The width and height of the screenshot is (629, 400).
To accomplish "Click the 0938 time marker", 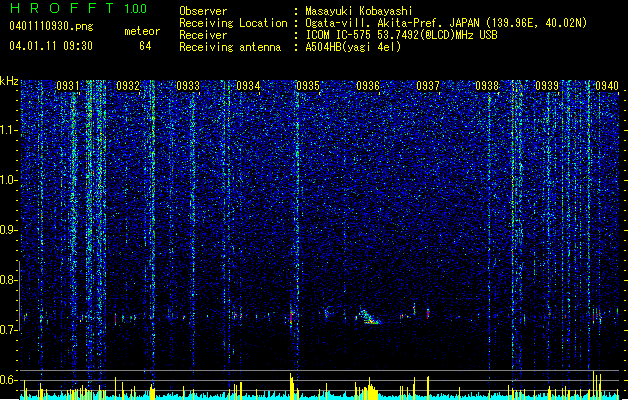I will (x=487, y=86).
